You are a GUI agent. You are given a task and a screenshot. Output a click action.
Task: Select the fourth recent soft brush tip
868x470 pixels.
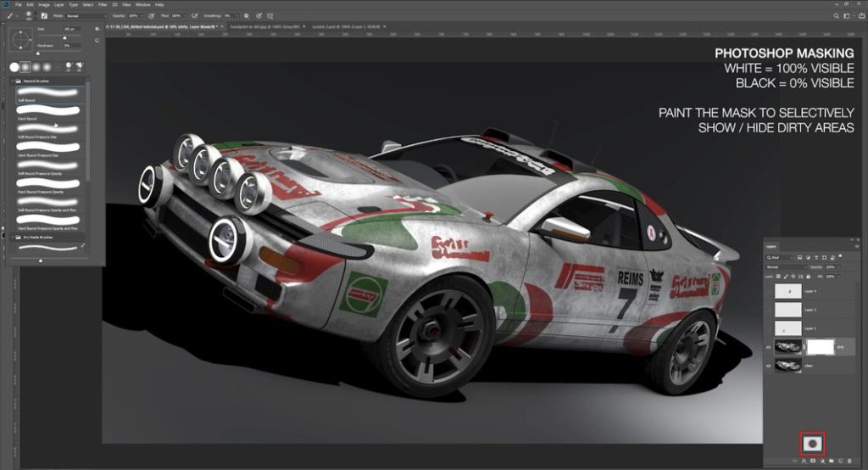[47, 67]
